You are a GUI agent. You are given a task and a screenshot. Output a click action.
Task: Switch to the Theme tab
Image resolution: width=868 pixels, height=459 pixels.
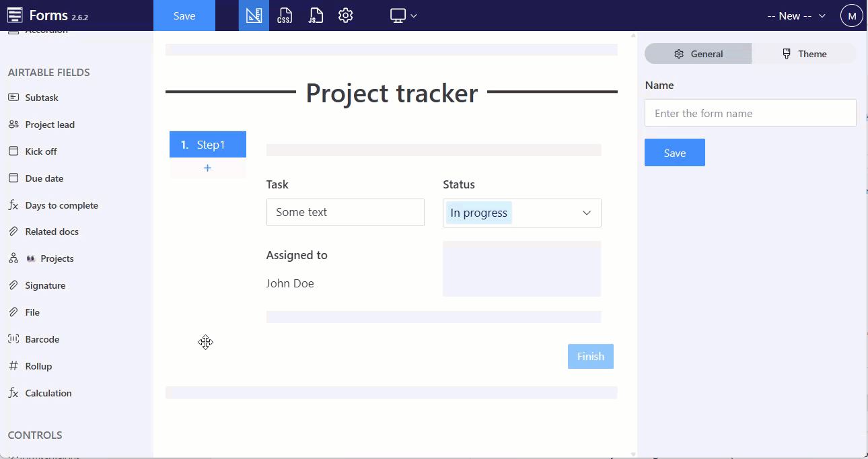[804, 54]
